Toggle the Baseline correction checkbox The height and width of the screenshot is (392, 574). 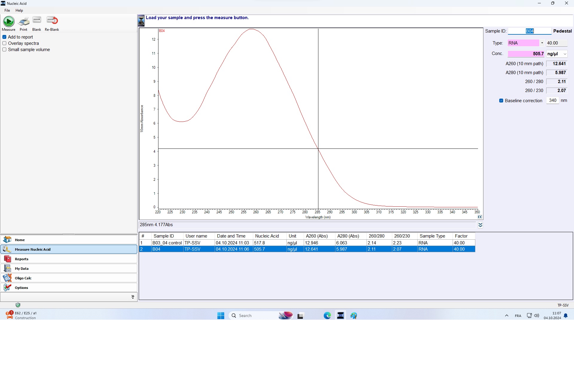(501, 101)
